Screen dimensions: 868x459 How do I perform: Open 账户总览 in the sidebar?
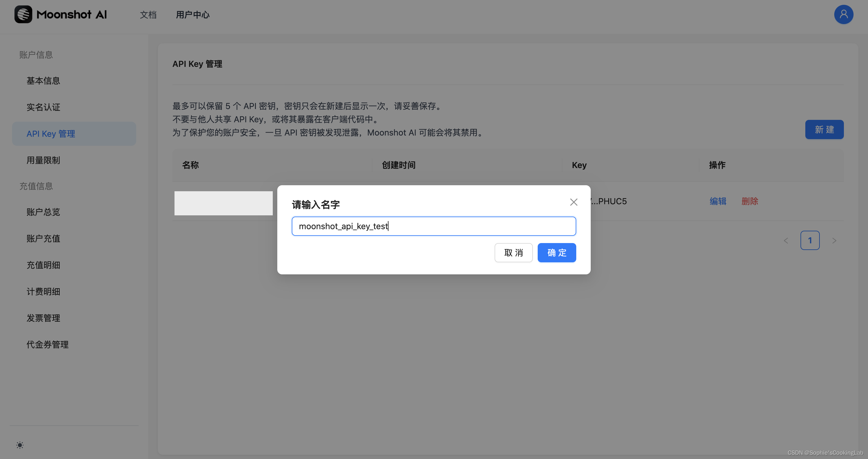pyautogui.click(x=74, y=212)
